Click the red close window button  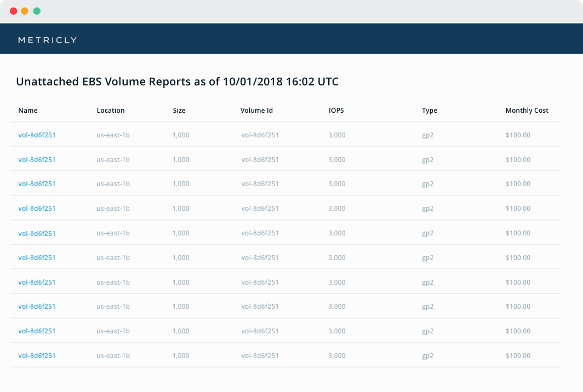click(x=13, y=11)
